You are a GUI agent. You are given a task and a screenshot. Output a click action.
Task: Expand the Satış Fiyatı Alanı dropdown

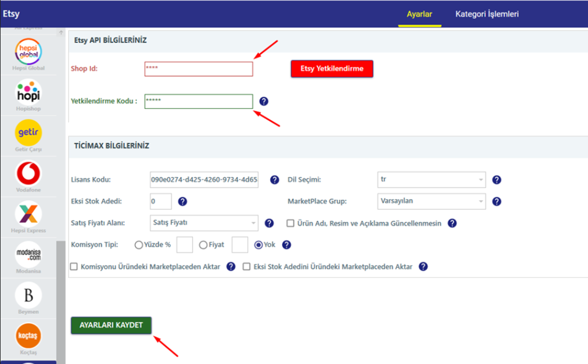point(204,223)
